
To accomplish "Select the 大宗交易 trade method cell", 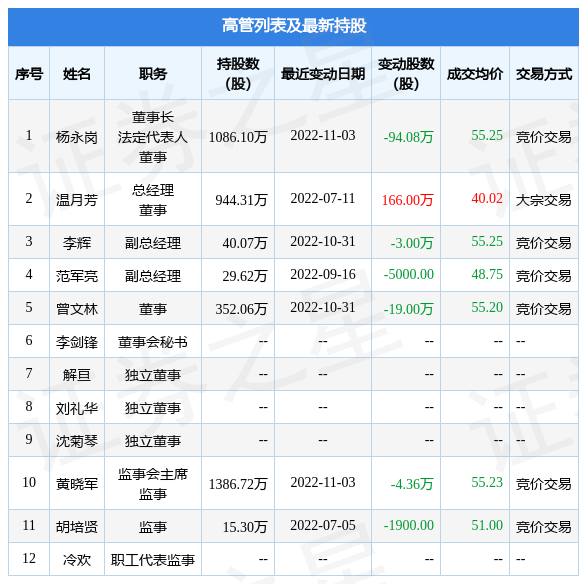I will (544, 200).
